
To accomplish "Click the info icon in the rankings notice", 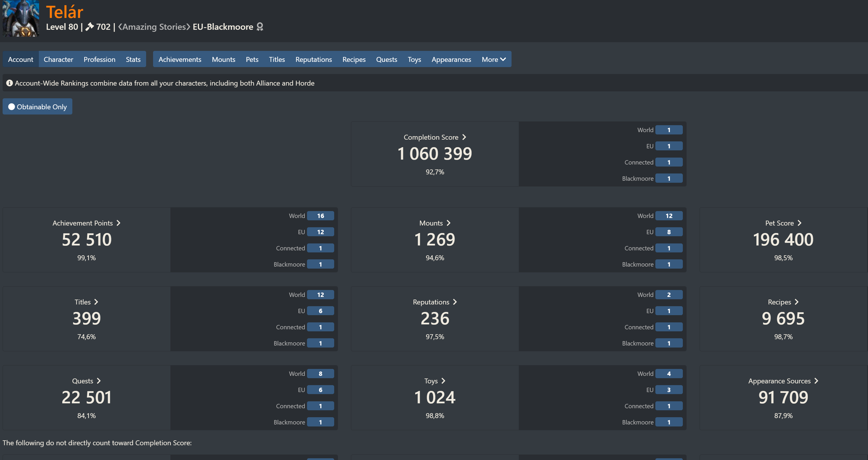I will point(10,83).
